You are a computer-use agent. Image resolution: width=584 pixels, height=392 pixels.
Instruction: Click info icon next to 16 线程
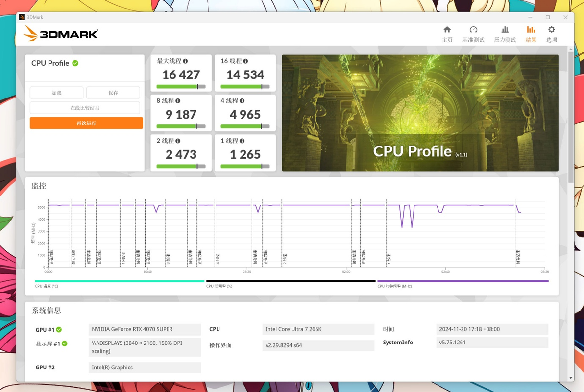(245, 61)
